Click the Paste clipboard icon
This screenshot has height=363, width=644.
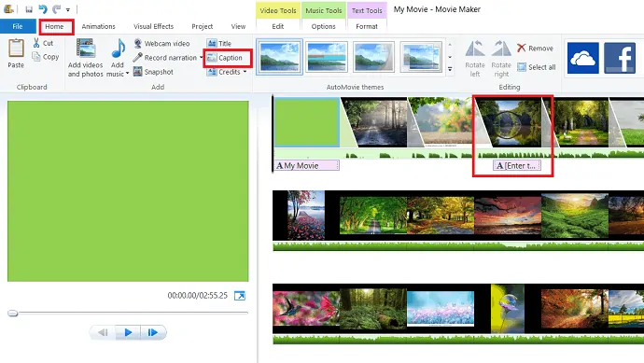pyautogui.click(x=16, y=48)
